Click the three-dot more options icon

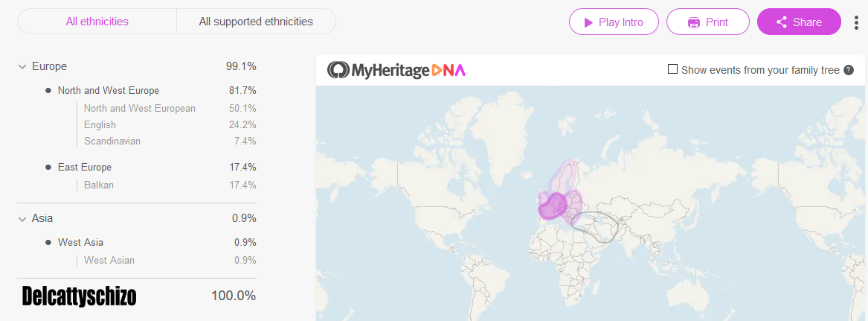tap(857, 22)
